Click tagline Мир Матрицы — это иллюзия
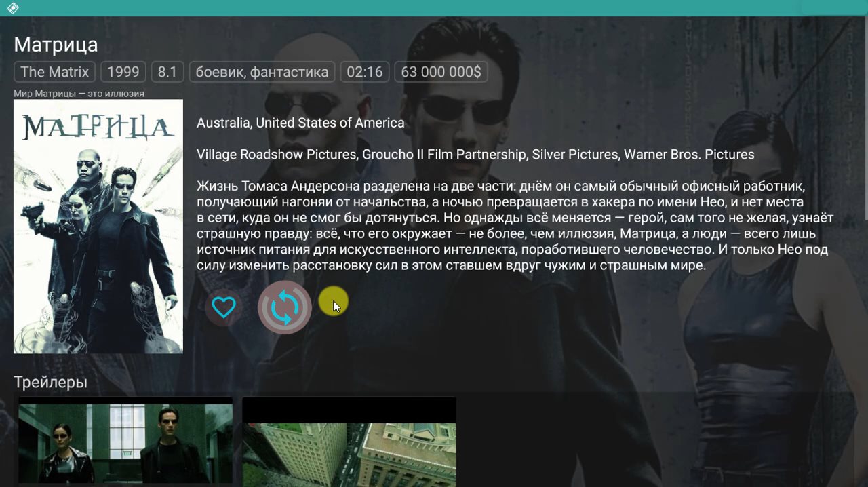868x487 pixels. (79, 94)
